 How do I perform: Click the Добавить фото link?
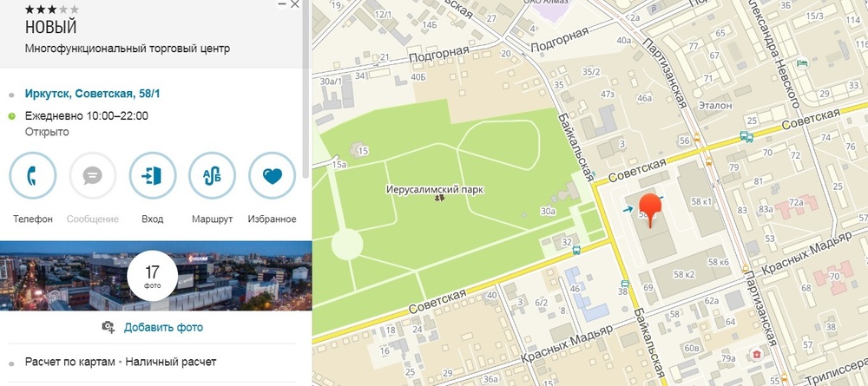coord(163,327)
